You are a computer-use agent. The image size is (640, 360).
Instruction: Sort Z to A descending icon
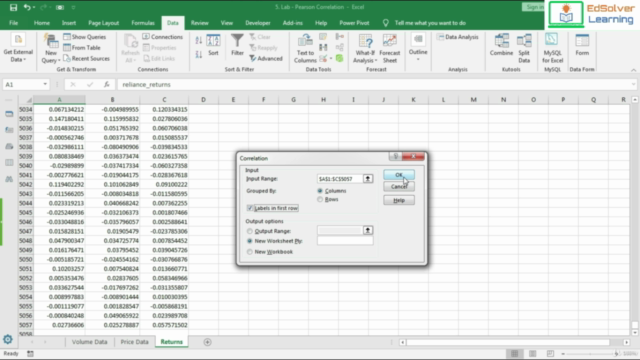pos(199,54)
